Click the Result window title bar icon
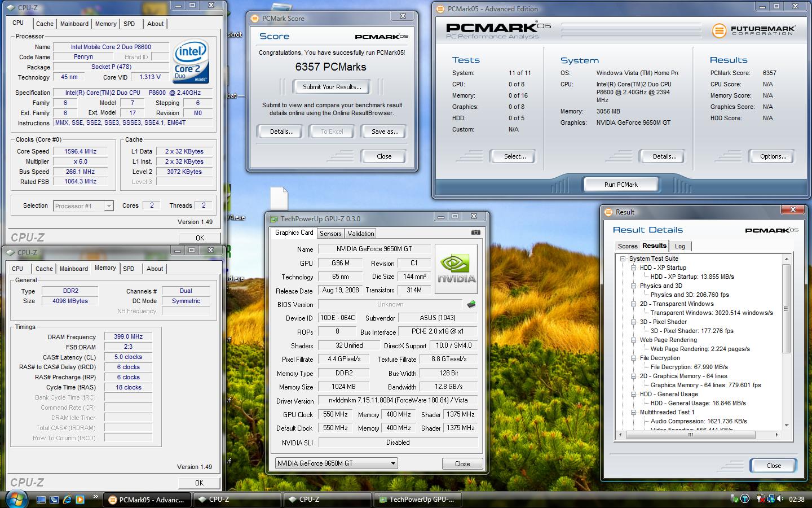Image resolution: width=812 pixels, height=508 pixels. pos(608,212)
